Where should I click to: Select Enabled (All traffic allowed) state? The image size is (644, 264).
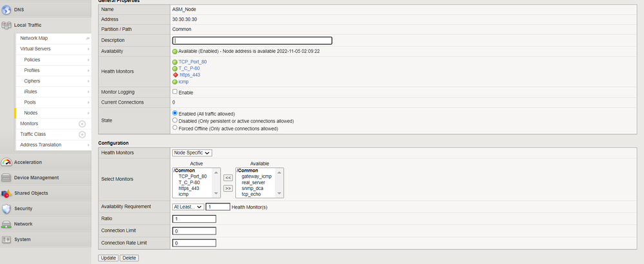click(175, 113)
